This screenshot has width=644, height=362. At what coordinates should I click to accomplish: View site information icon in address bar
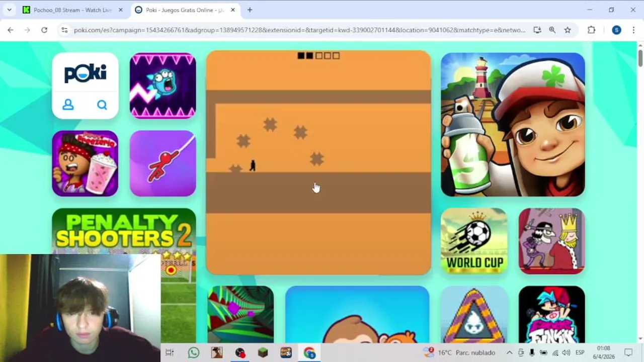click(64, 30)
